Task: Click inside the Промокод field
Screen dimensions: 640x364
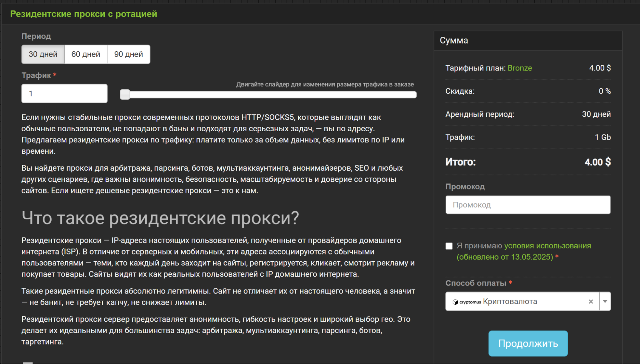Action: click(528, 205)
